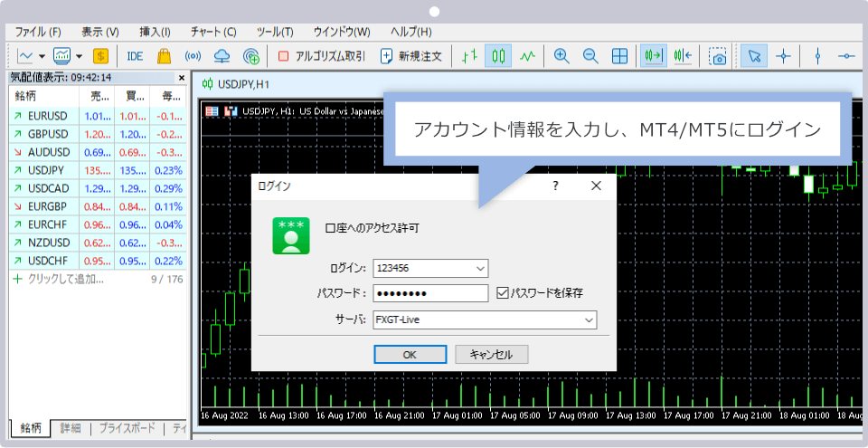The height and width of the screenshot is (448, 868).
Task: Select the NZDUSD symbol row
Action: tap(98, 243)
